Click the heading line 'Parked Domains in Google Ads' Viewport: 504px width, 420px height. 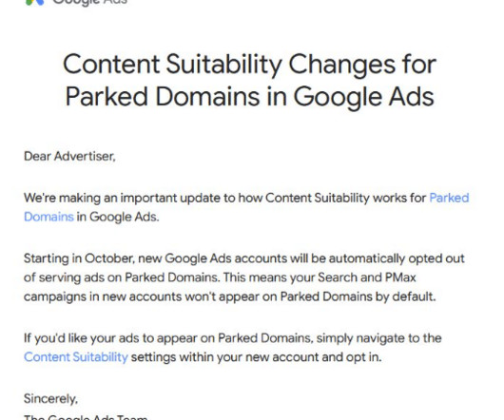click(250, 96)
